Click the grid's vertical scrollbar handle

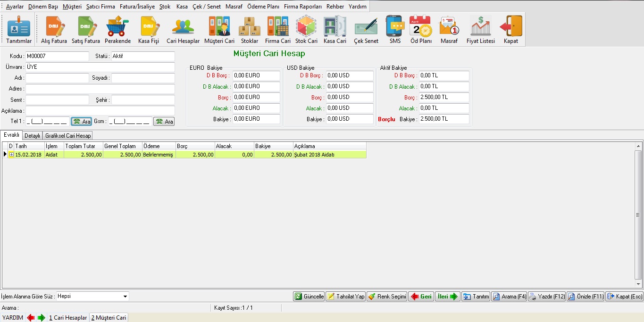coord(638,215)
